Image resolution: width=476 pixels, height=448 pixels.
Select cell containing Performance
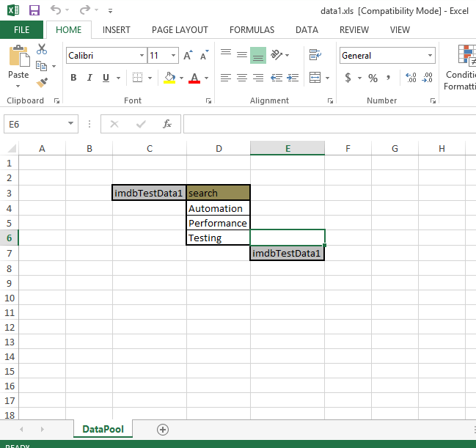(x=218, y=223)
